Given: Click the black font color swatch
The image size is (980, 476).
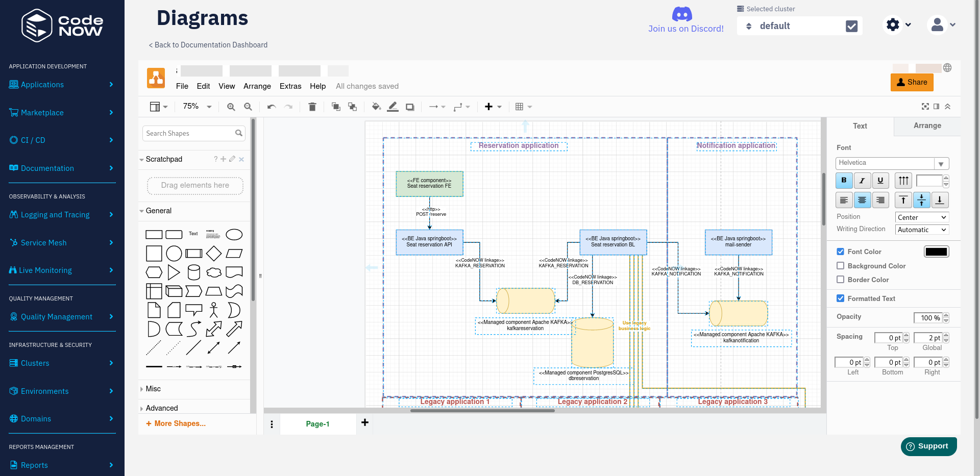Looking at the screenshot, I should (x=936, y=252).
